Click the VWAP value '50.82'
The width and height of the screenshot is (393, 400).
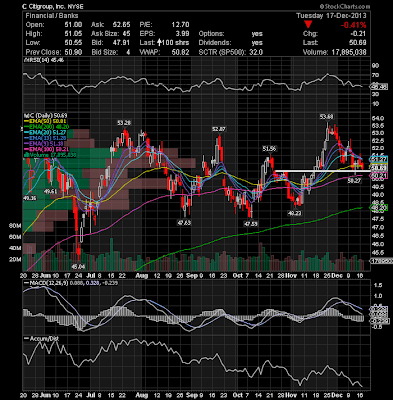pos(180,52)
